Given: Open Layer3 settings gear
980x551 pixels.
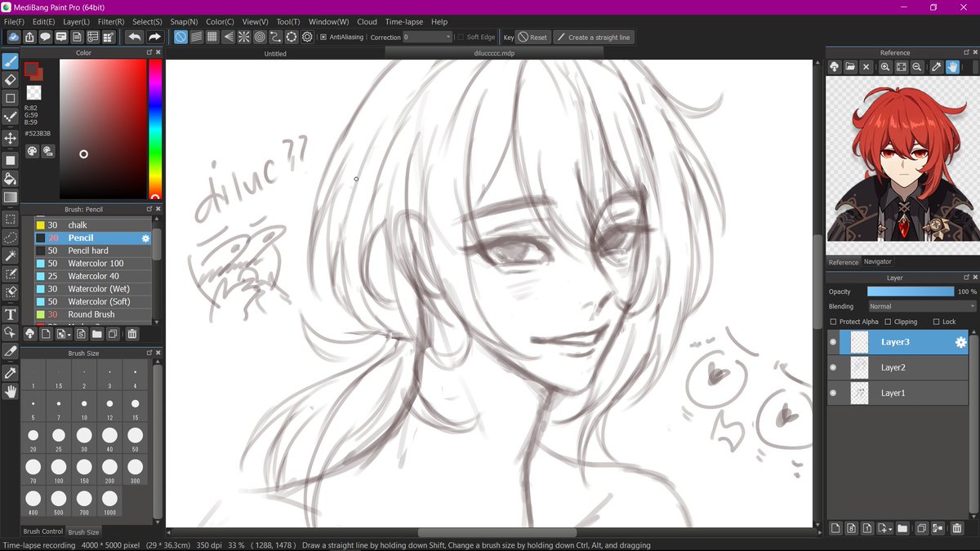Looking at the screenshot, I should [x=960, y=343].
